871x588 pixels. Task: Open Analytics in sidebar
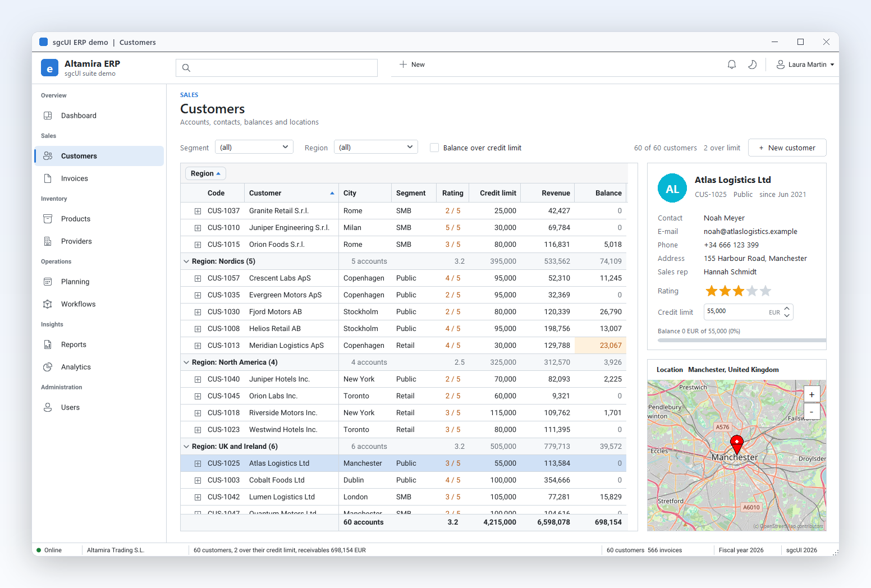coord(99,367)
